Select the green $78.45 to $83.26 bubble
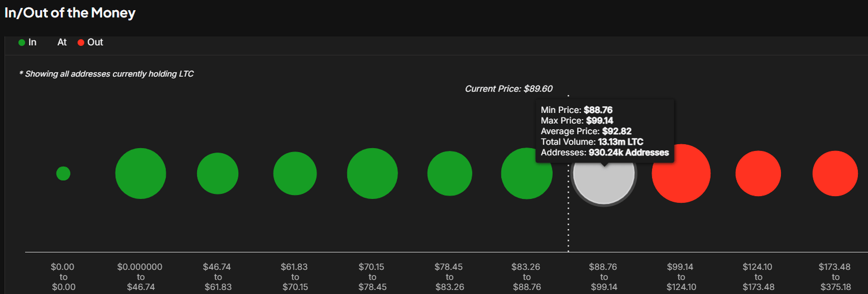This screenshot has height=294, width=868. pyautogui.click(x=449, y=174)
